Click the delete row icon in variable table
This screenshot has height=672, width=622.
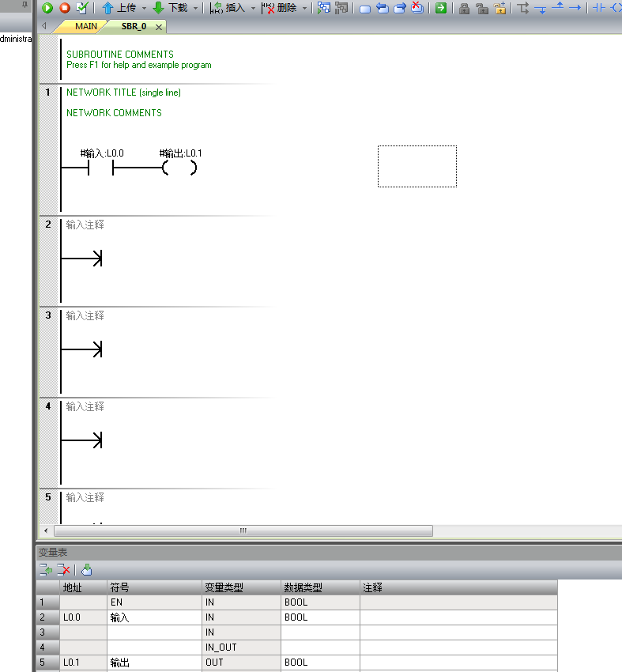click(65, 569)
